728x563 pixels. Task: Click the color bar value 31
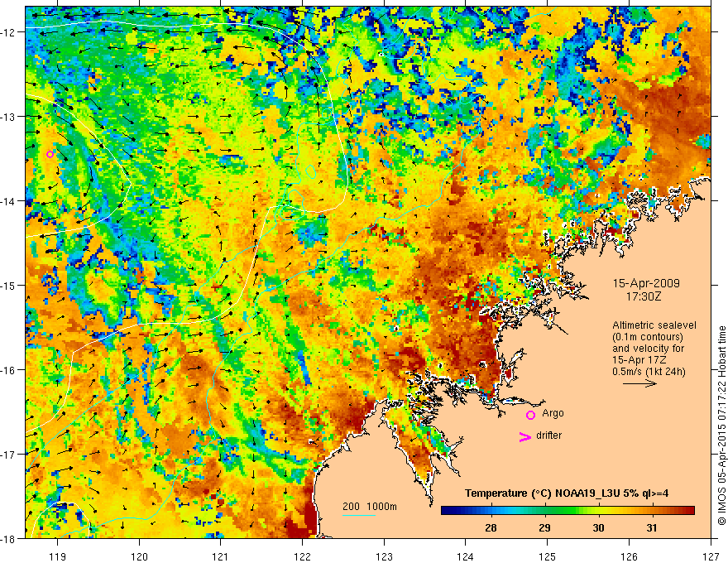652,527
